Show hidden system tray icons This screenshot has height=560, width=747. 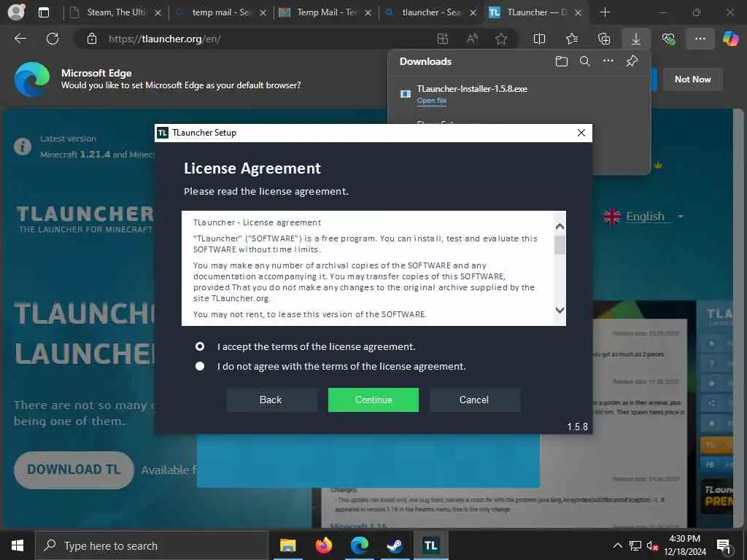tap(617, 545)
